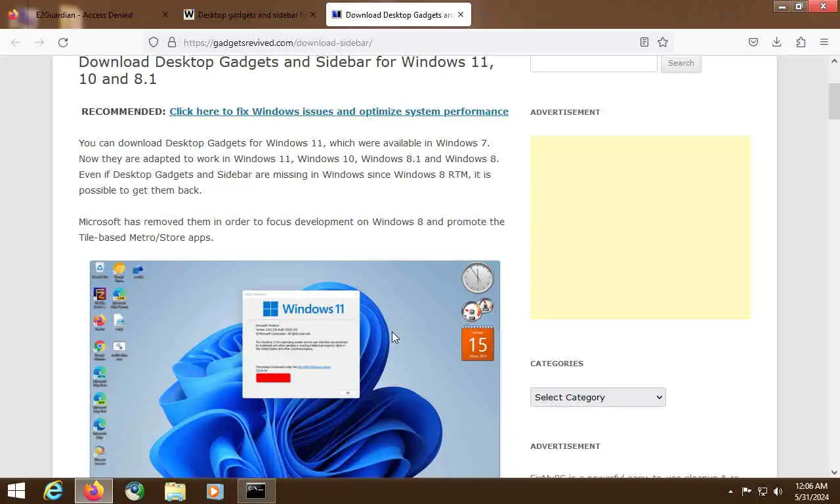Show hidden system tray icons
The width and height of the screenshot is (840, 504).
coord(730,492)
